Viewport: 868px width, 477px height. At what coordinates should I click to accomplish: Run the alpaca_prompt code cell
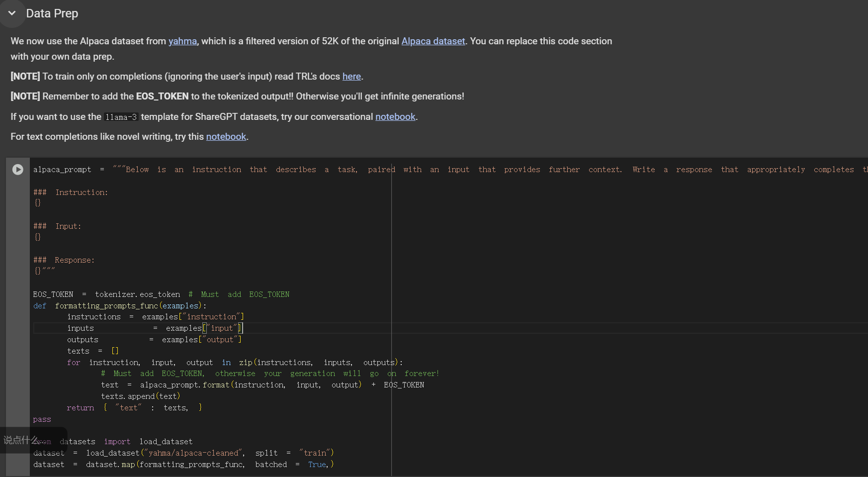coord(17,170)
